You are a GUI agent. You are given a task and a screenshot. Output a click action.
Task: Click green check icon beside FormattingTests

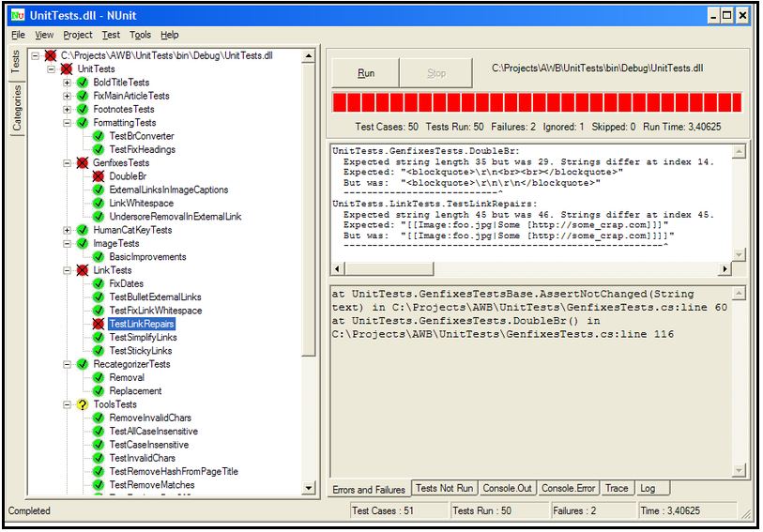tap(83, 123)
